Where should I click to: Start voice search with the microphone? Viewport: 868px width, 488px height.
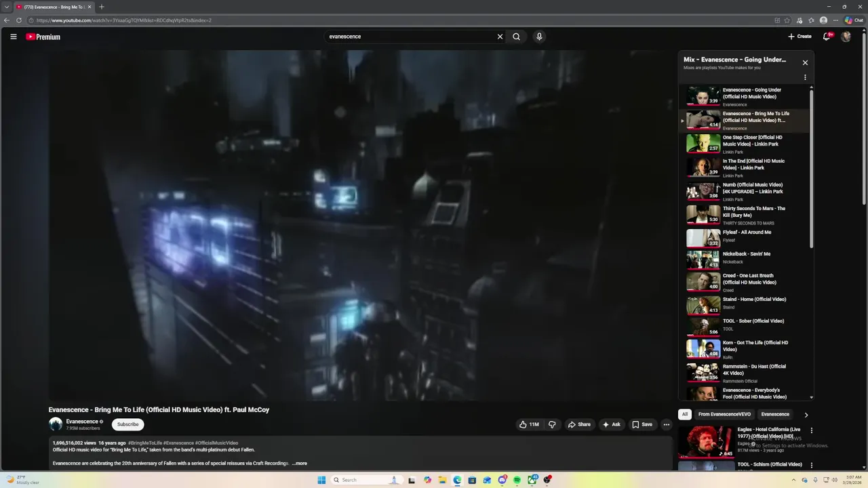coord(539,37)
